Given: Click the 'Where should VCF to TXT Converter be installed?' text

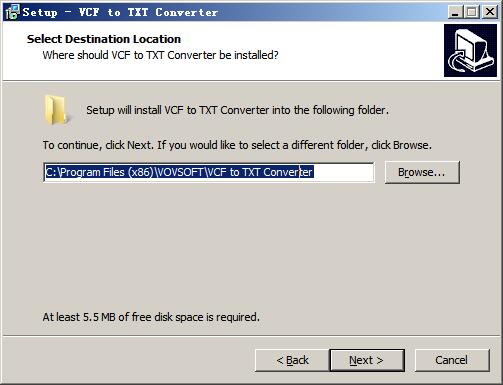Looking at the screenshot, I should click(160, 55).
